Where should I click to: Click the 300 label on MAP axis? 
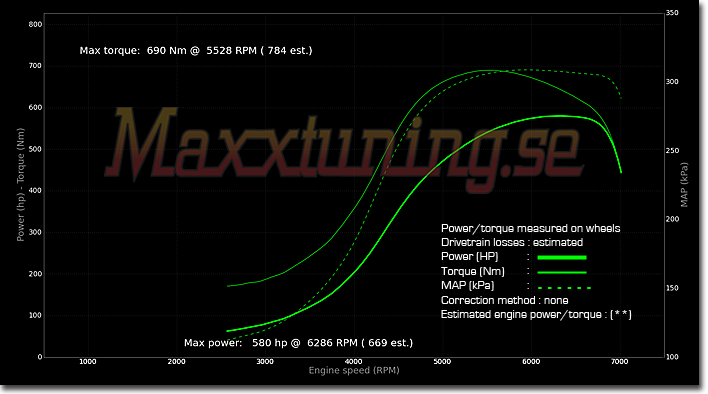tap(672, 82)
